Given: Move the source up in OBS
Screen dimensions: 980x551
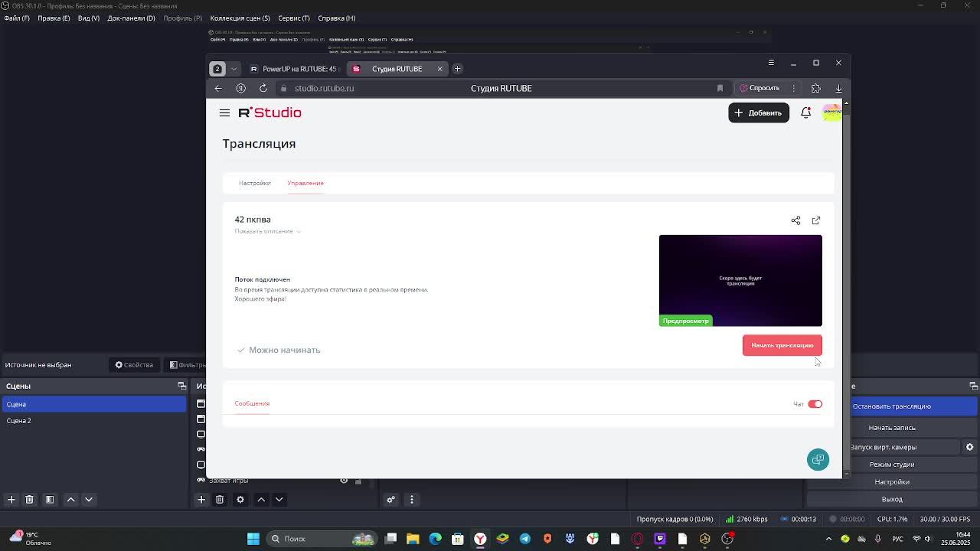Looking at the screenshot, I should pyautogui.click(x=261, y=500).
